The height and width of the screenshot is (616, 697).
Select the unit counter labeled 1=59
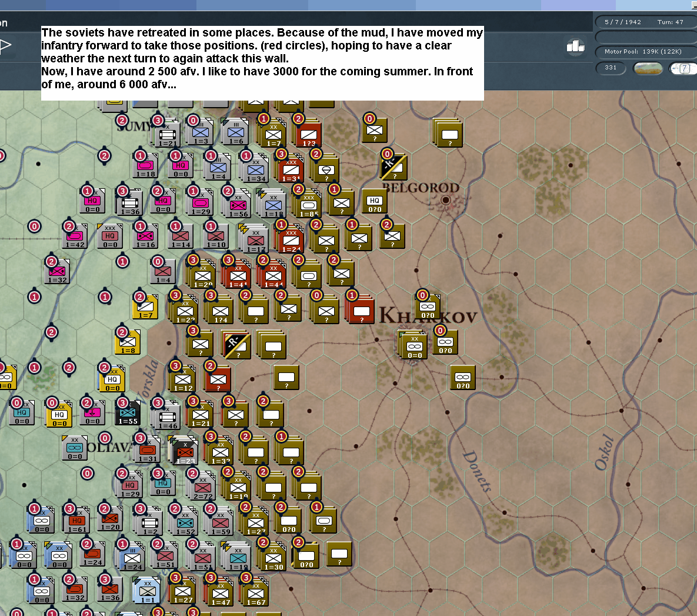[220, 522]
